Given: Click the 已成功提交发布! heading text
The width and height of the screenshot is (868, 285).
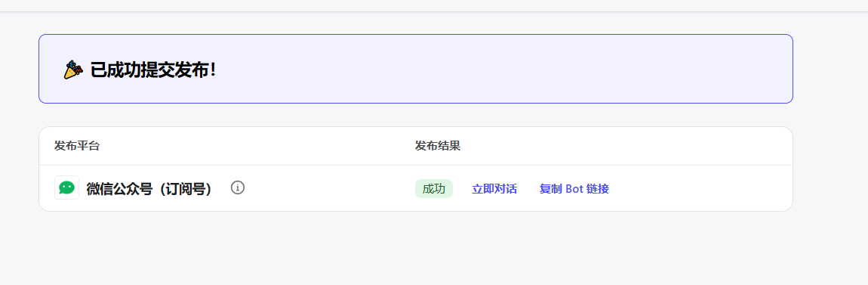Looking at the screenshot, I should point(152,70).
